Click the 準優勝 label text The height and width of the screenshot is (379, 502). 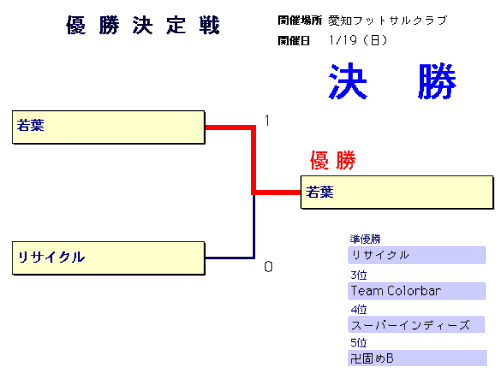tap(365, 239)
